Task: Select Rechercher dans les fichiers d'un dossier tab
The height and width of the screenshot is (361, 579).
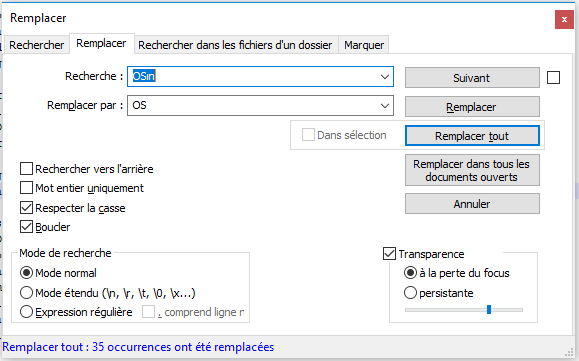Action: [x=235, y=45]
